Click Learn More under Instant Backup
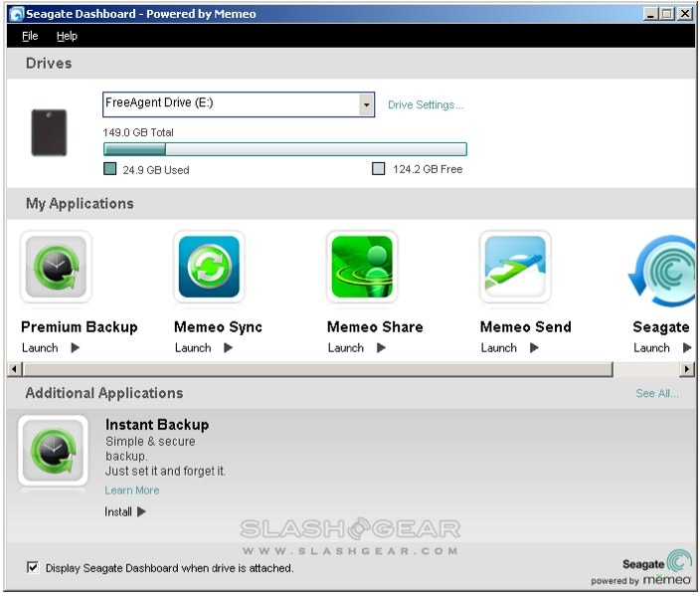The height and width of the screenshot is (596, 700). tap(132, 491)
